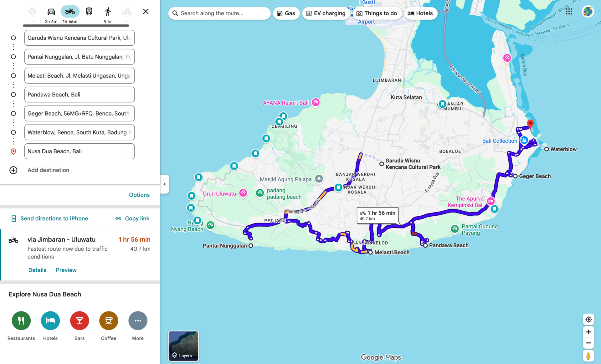The width and height of the screenshot is (601, 364).
Task: Click the Pandawa Beach waypoint marker
Action: (x=425, y=245)
